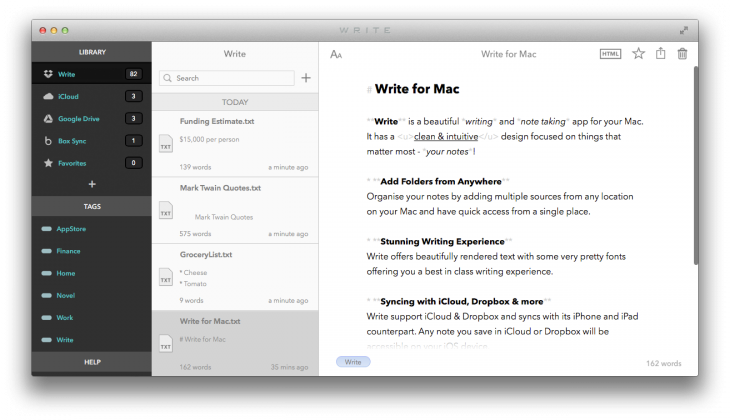Click the cloud icon beside iCloud
Image resolution: width=730 pixels, height=420 pixels.
[48, 96]
